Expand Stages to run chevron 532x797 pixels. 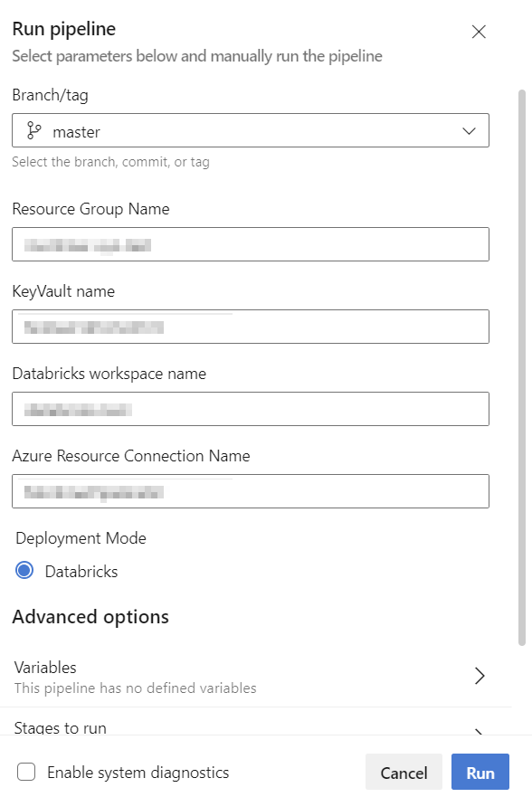tap(479, 732)
